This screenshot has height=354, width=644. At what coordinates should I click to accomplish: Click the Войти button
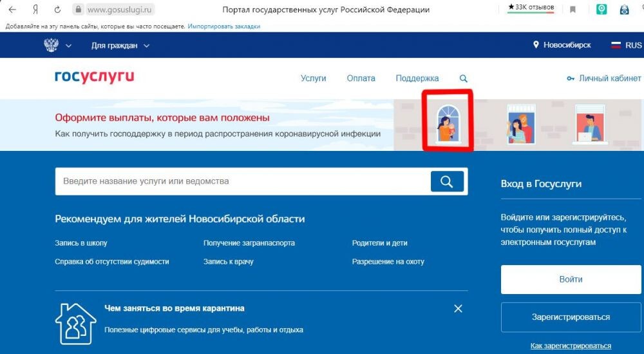pyautogui.click(x=571, y=279)
